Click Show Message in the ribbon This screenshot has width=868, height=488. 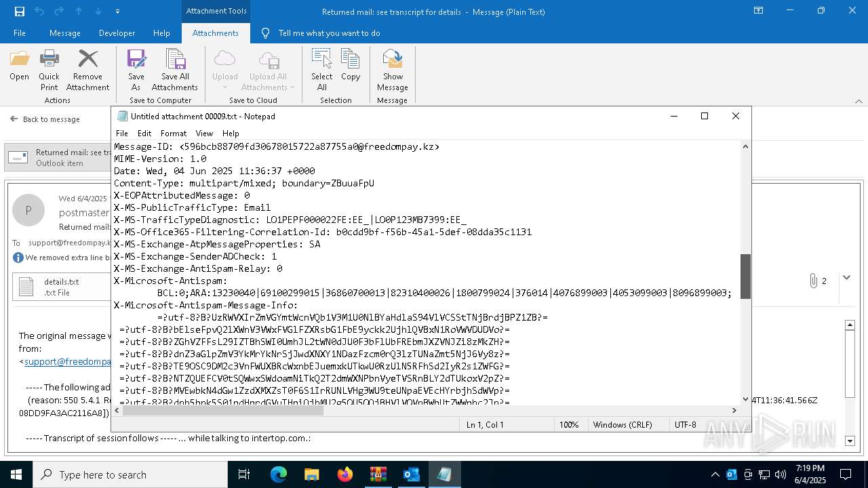coord(393,70)
